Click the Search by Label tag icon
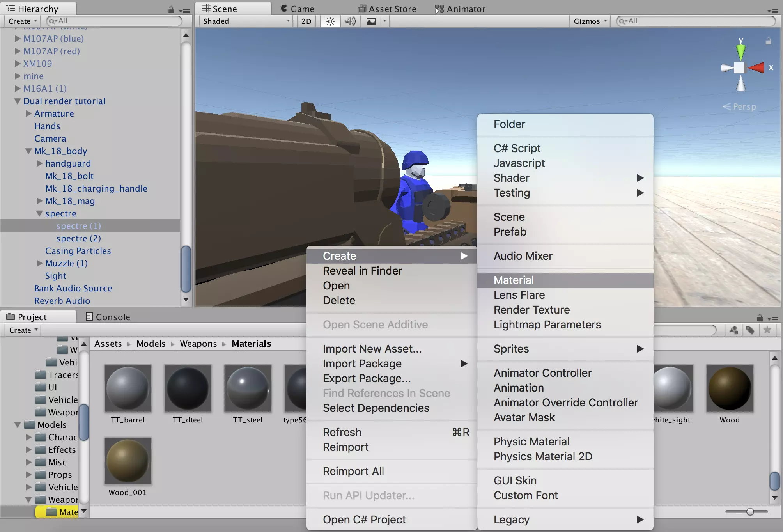Viewport: 783px width, 532px height. click(x=750, y=330)
